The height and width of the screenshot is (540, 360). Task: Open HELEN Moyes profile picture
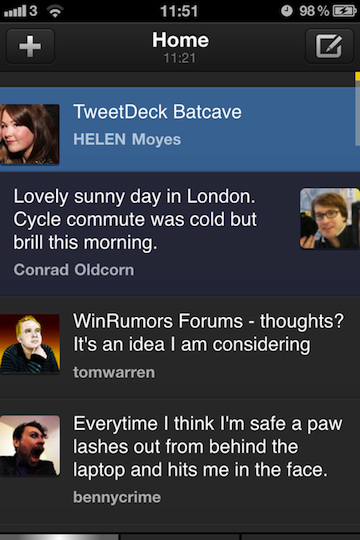30,134
